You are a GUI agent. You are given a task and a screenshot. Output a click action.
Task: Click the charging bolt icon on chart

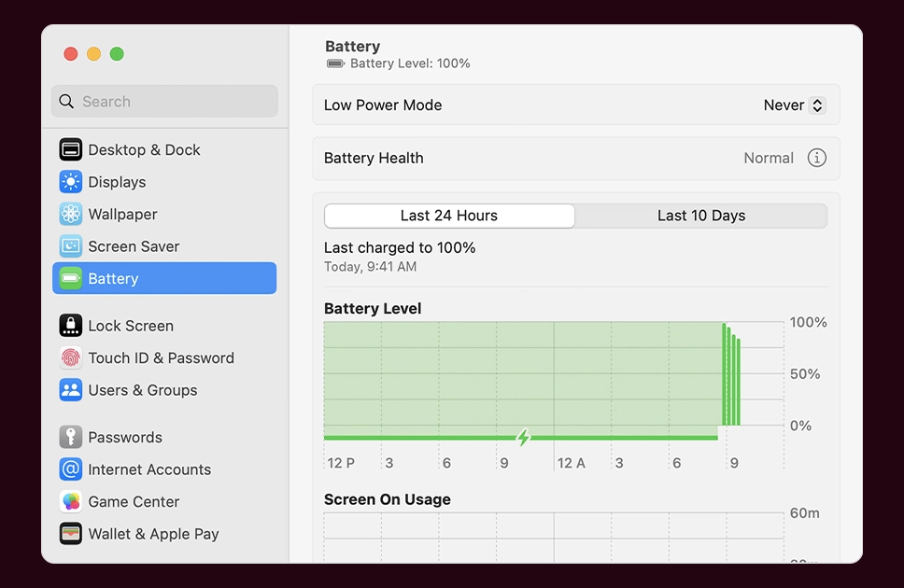point(523,438)
